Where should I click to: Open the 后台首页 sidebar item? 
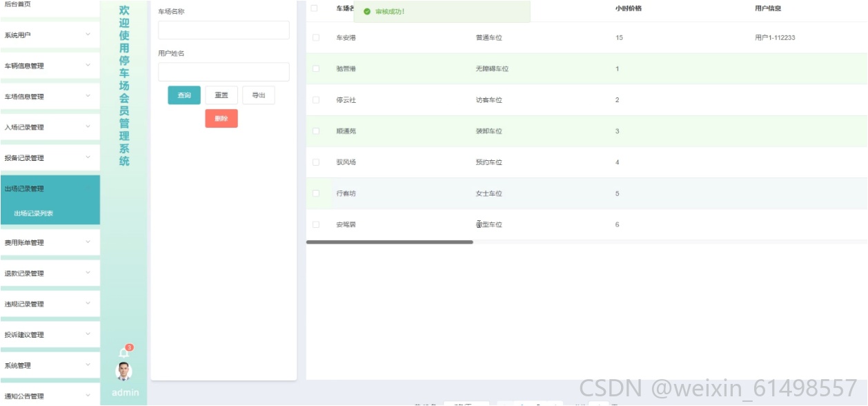[x=50, y=5]
